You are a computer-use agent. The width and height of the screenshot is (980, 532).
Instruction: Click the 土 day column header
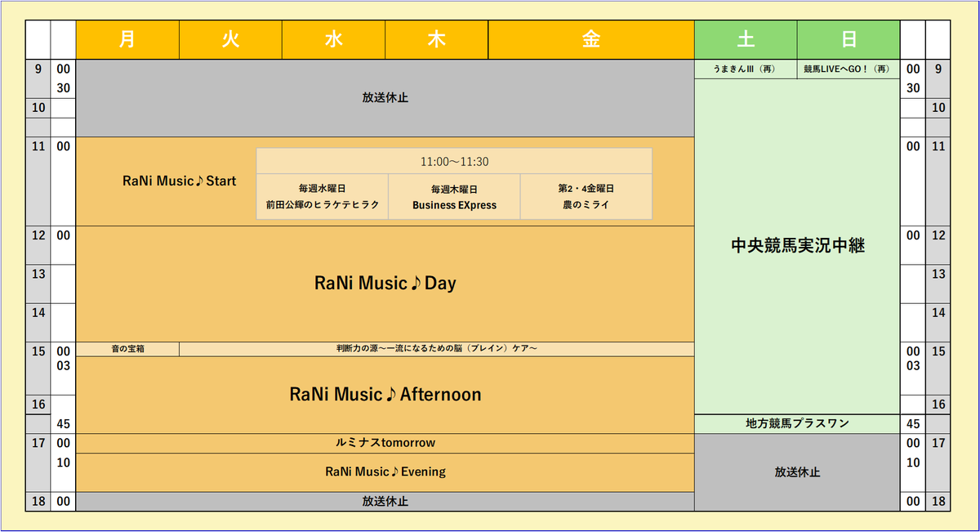coord(746,40)
